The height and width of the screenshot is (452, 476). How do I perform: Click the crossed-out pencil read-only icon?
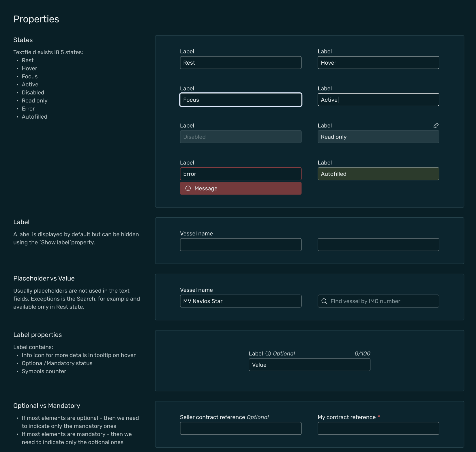(436, 126)
